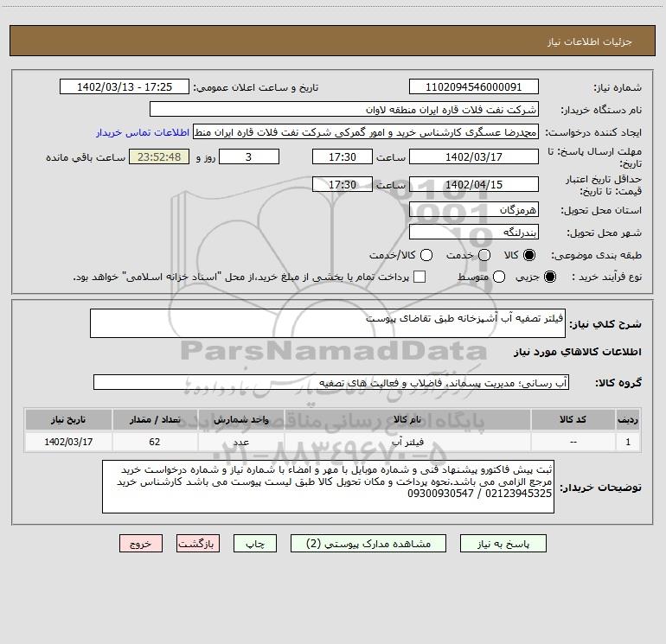The height and width of the screenshot is (644, 666).
Task: Click the تعداد / مقدار column header
Action: point(155,419)
